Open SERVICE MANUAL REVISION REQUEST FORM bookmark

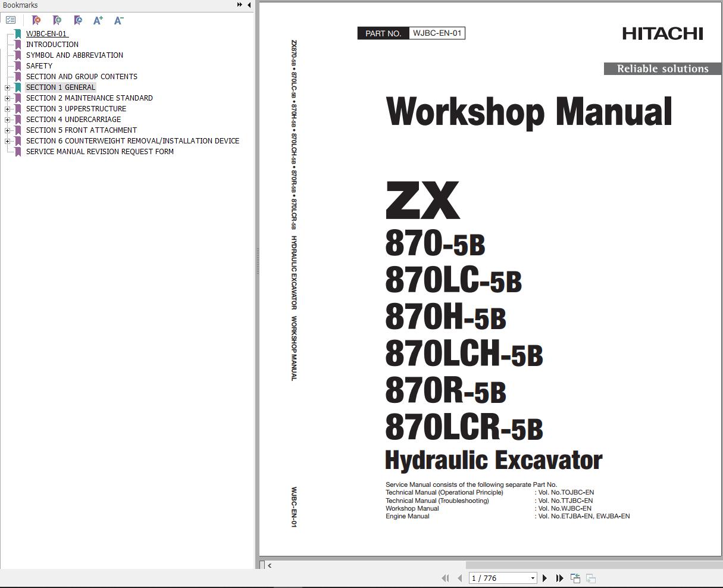coord(100,152)
